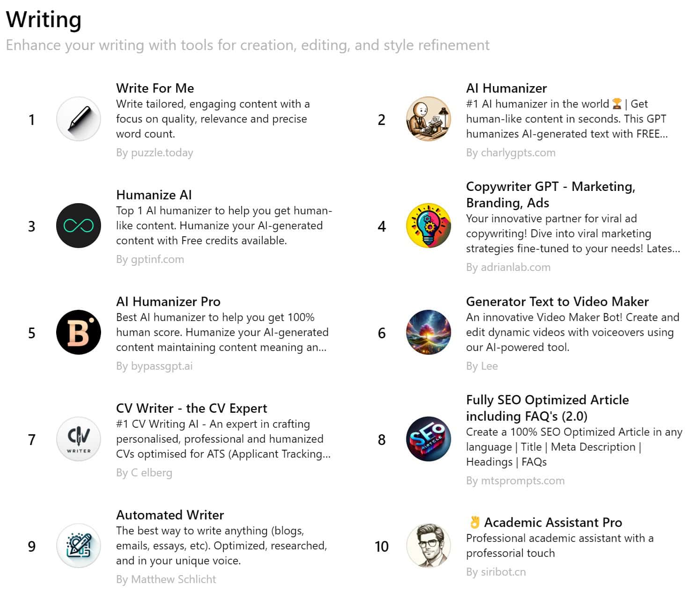The width and height of the screenshot is (700, 599).
Task: Open Fully SEO Optimized Article including FAQ's
Action: click(x=547, y=408)
